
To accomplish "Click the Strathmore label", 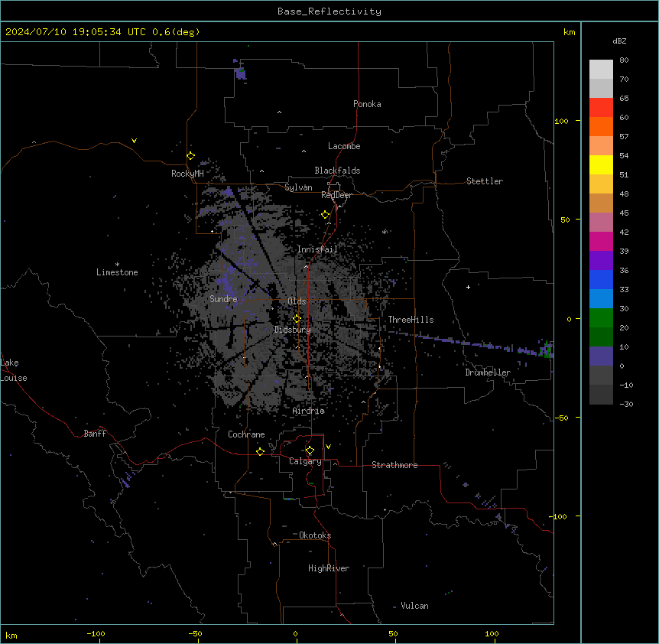I will tap(394, 465).
